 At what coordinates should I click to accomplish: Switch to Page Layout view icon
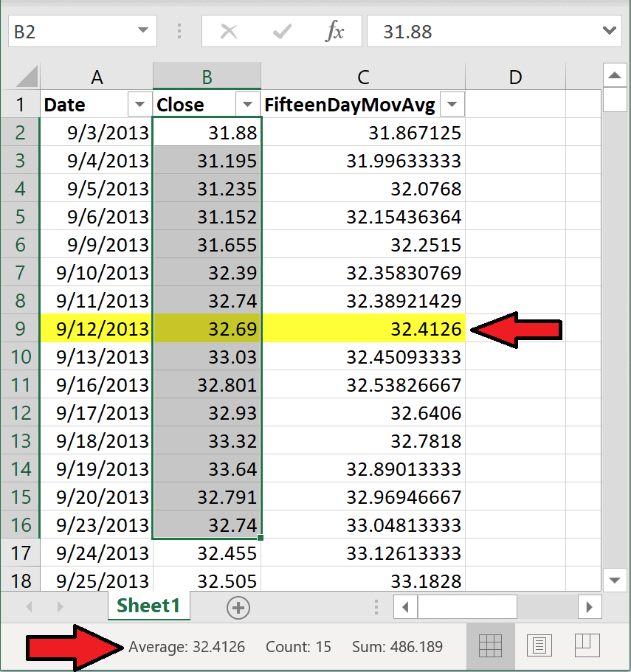539,646
